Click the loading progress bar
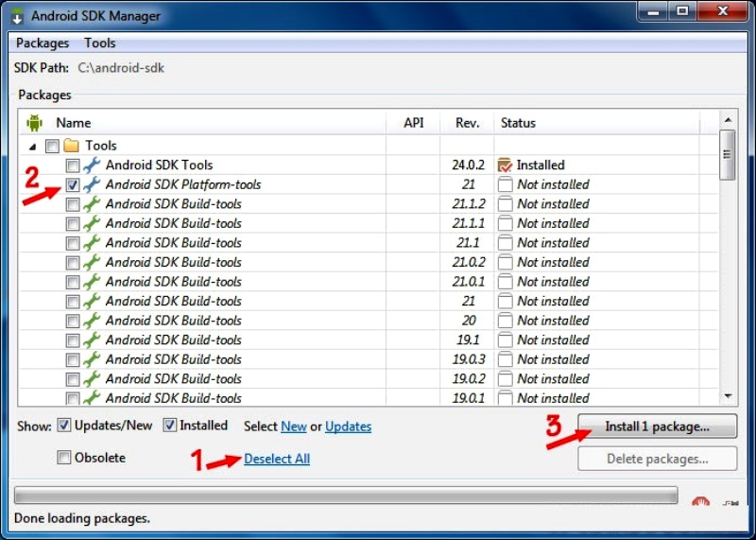The image size is (756, 540). pos(346,496)
